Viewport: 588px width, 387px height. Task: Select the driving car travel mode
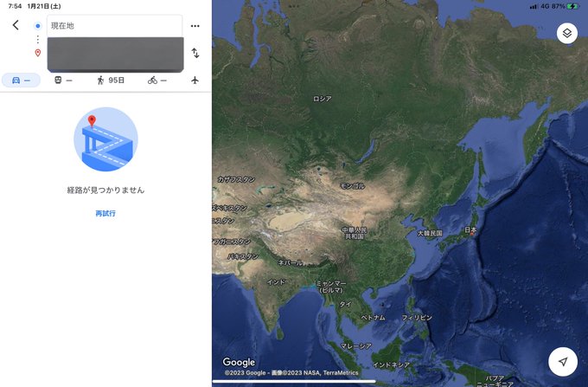(x=21, y=81)
